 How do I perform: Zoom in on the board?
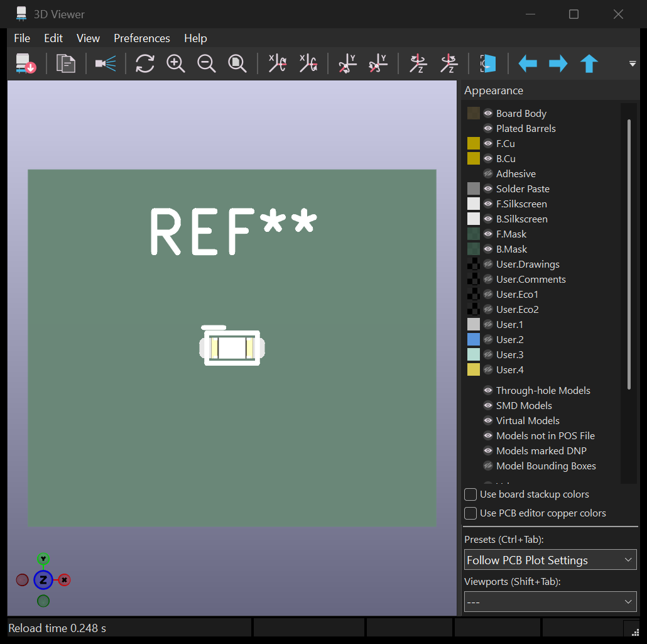(x=176, y=63)
